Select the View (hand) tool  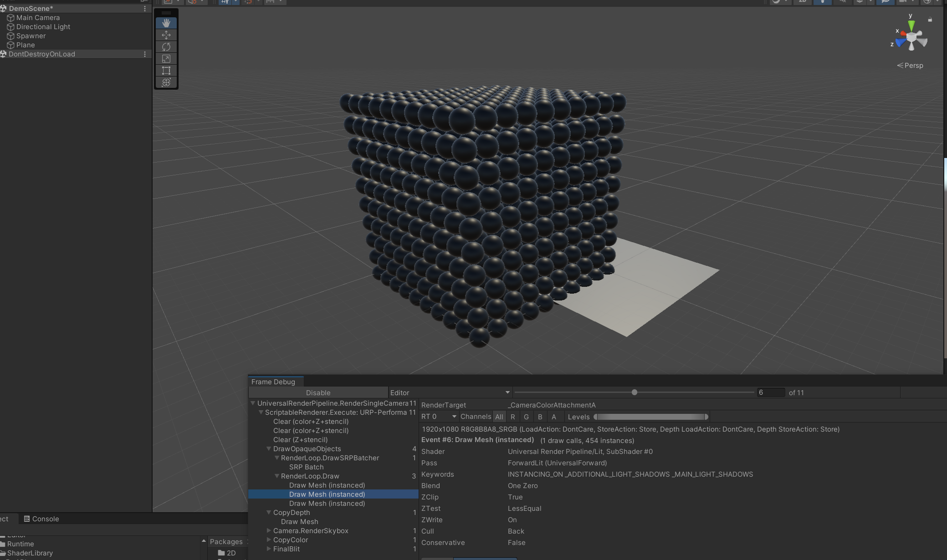tap(166, 22)
